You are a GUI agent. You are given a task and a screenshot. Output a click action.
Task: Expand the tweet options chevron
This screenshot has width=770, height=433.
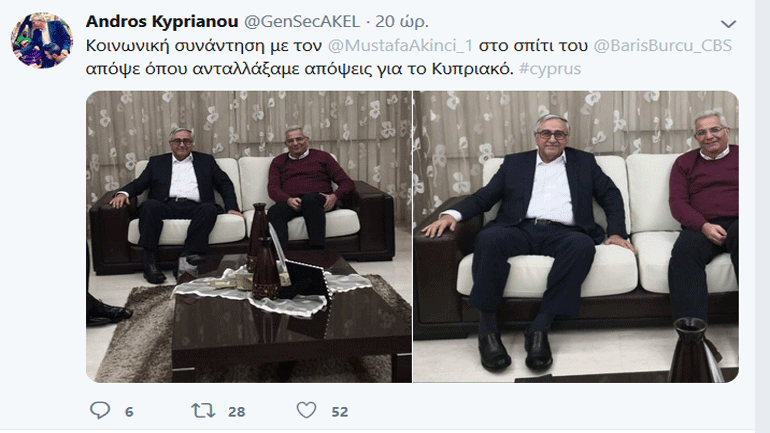728,24
